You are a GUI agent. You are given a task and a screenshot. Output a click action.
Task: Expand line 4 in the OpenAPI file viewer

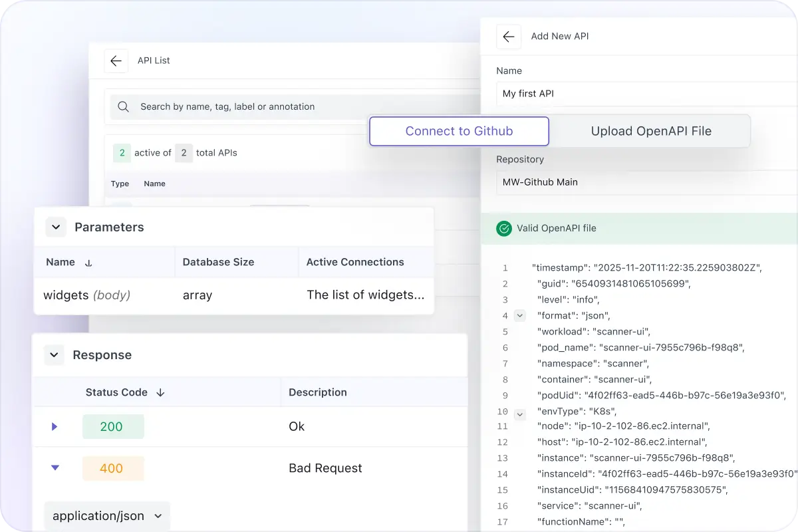(x=520, y=315)
